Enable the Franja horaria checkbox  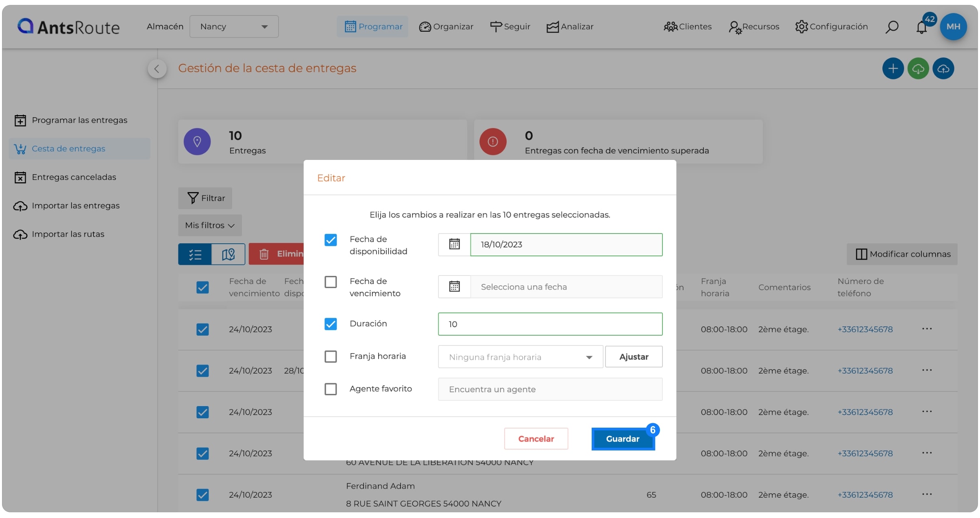(x=331, y=356)
